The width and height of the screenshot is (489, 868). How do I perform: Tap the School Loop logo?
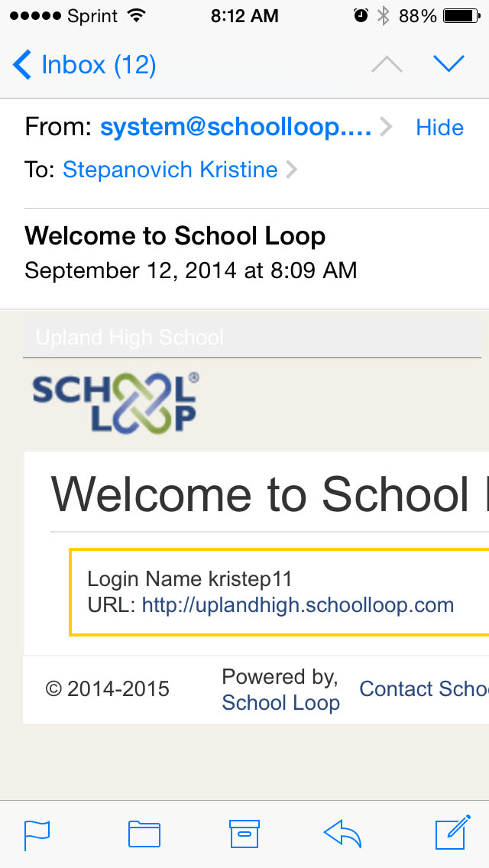(115, 403)
